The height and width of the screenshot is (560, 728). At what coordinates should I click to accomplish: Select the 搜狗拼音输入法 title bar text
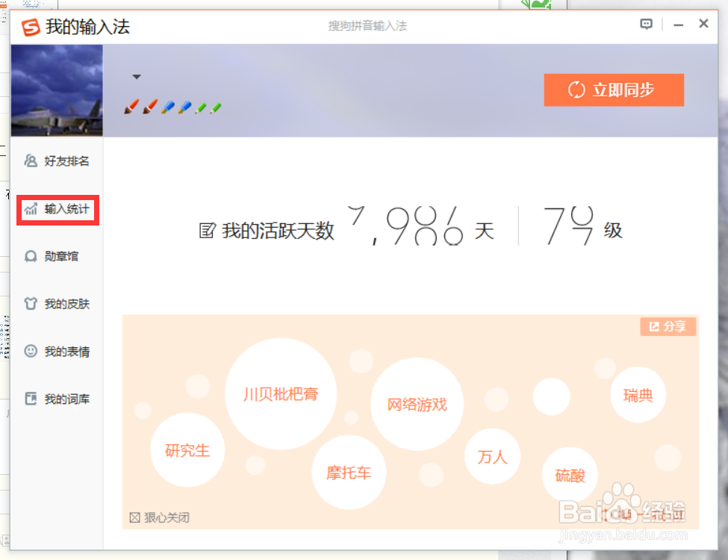click(366, 25)
